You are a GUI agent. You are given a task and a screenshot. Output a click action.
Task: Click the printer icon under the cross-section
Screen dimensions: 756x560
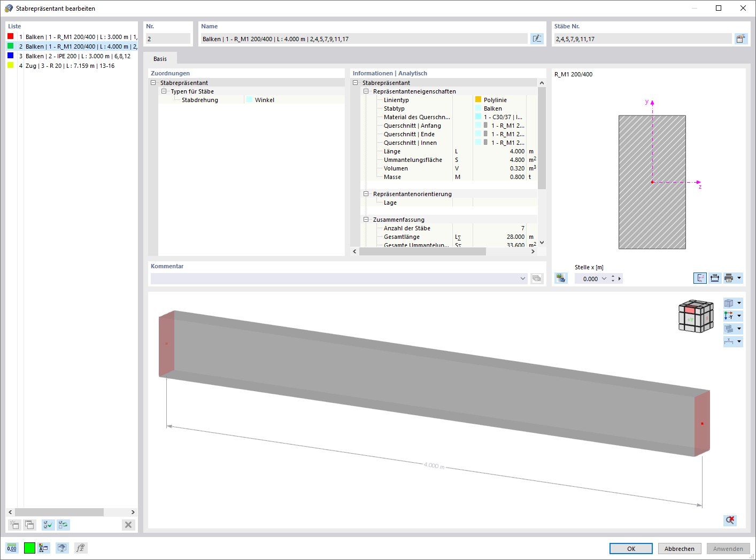[x=729, y=278]
